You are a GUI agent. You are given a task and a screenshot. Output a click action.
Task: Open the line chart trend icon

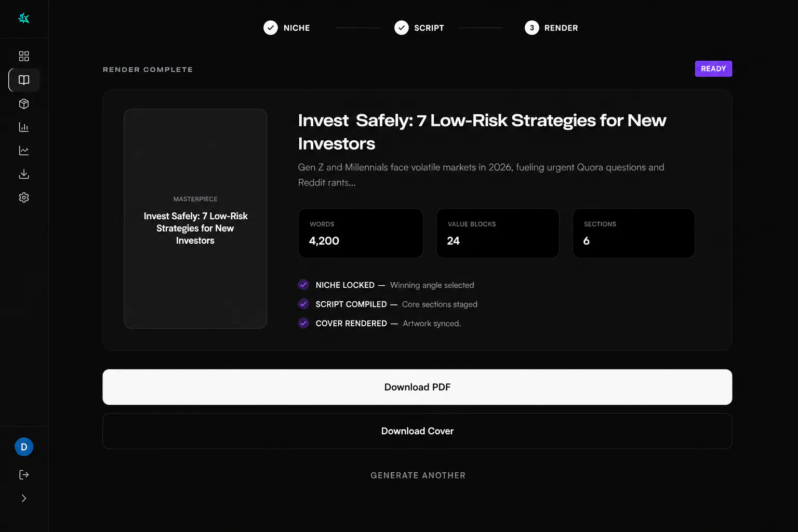[x=24, y=151]
